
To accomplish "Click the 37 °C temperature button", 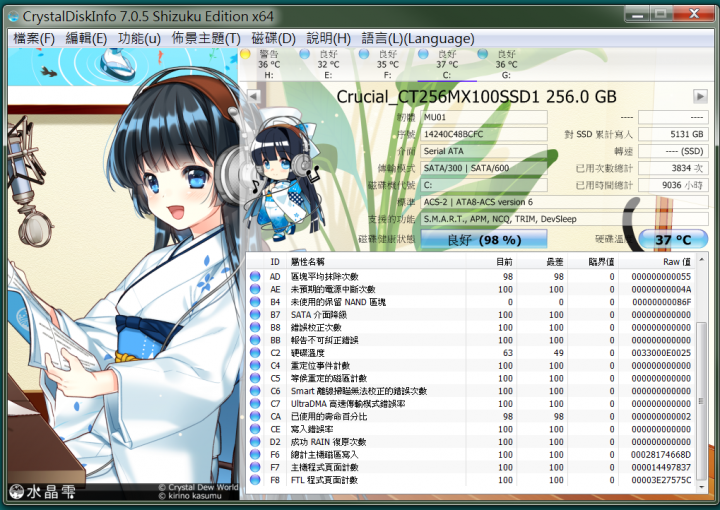I will click(673, 240).
